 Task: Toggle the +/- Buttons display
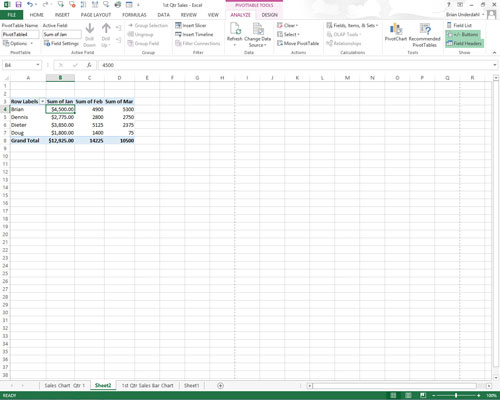coord(463,34)
